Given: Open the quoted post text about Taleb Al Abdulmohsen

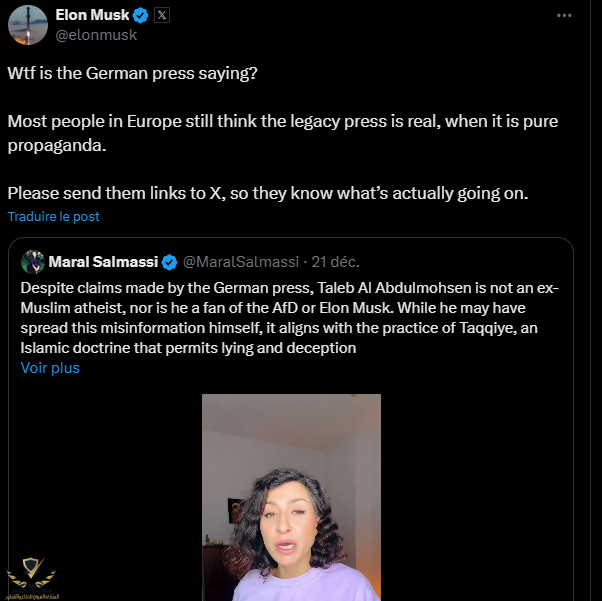Looking at the screenshot, I should [x=290, y=317].
